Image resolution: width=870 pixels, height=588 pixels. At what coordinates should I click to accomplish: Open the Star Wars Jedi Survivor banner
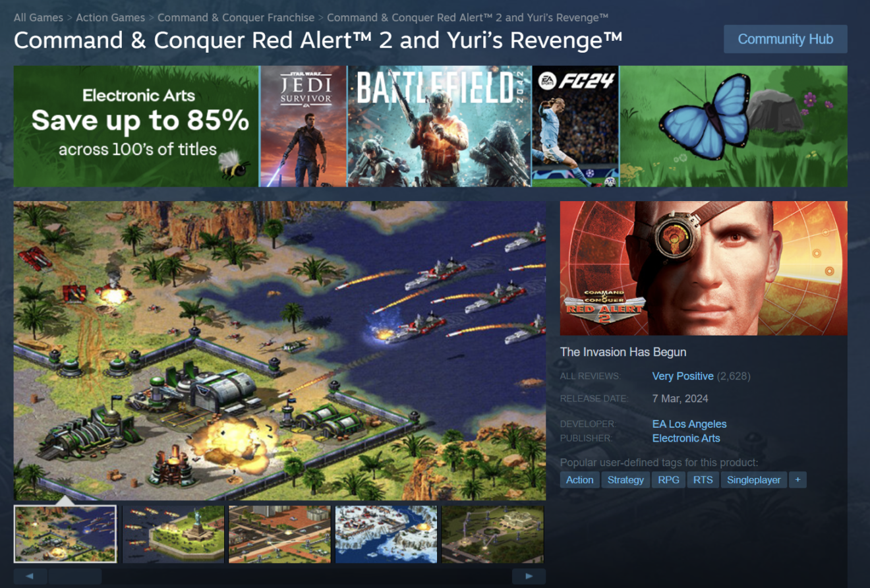(x=303, y=126)
